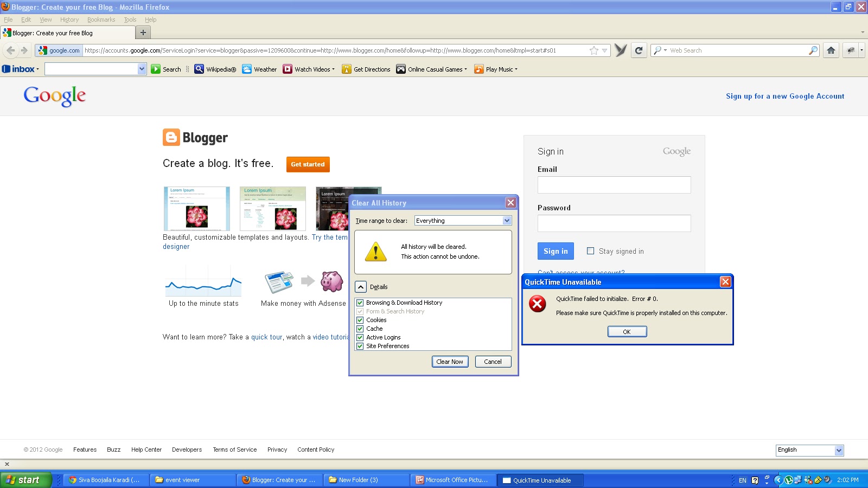Click Cancel in Clear All History dialog
Screen dimensions: 868x488
pyautogui.click(x=493, y=362)
